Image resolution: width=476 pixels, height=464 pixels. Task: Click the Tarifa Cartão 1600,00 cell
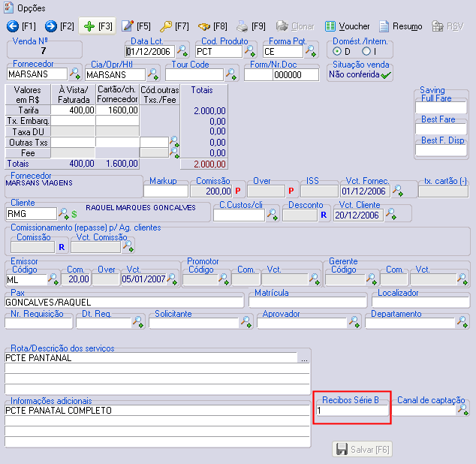click(117, 110)
